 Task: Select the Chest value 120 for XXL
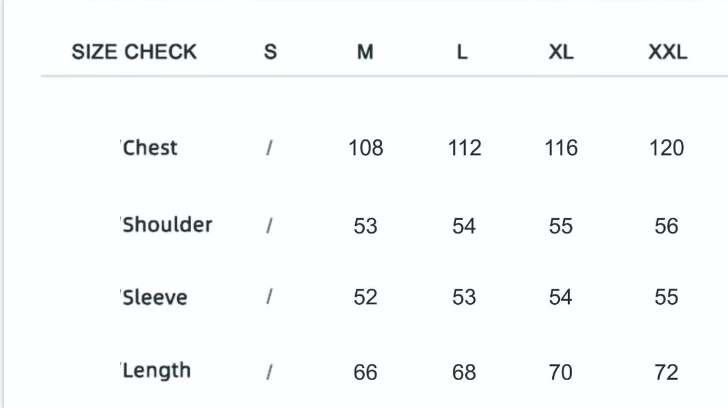[667, 149]
